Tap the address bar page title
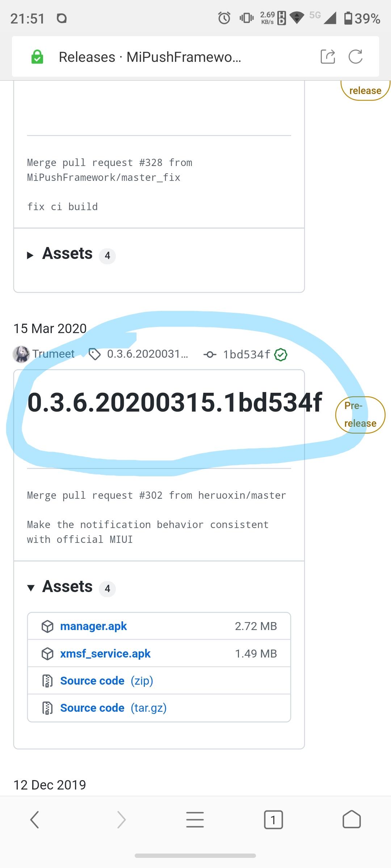The height and width of the screenshot is (868, 391). tap(150, 57)
